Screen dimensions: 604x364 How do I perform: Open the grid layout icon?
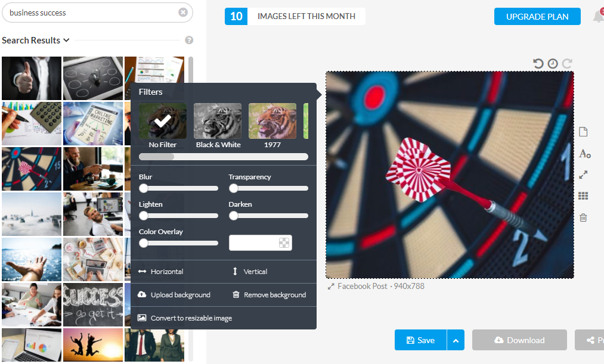[583, 196]
